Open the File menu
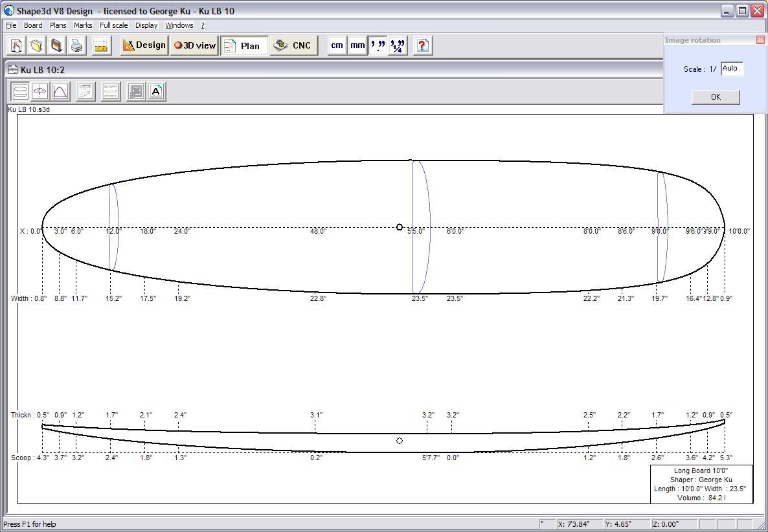Image resolution: width=768 pixels, height=532 pixels. [10, 25]
